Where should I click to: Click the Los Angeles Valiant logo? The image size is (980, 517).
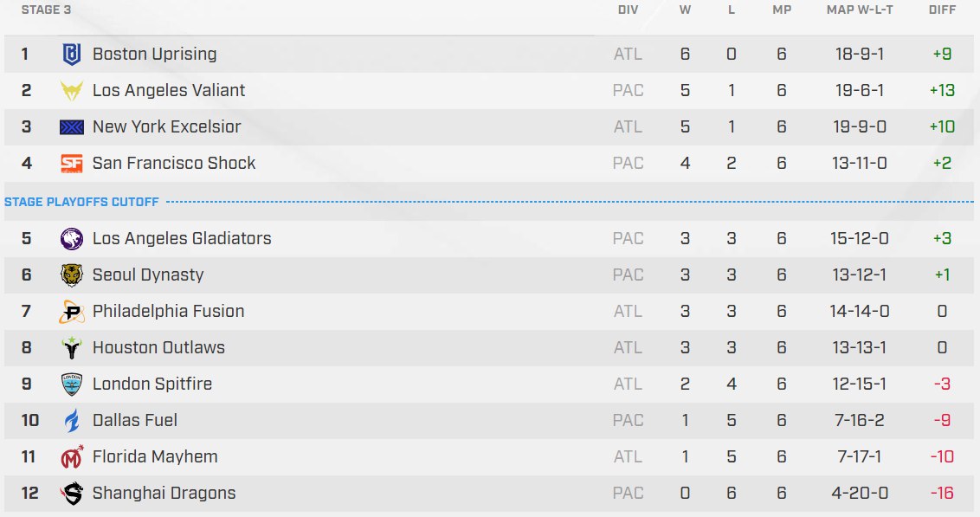71,91
